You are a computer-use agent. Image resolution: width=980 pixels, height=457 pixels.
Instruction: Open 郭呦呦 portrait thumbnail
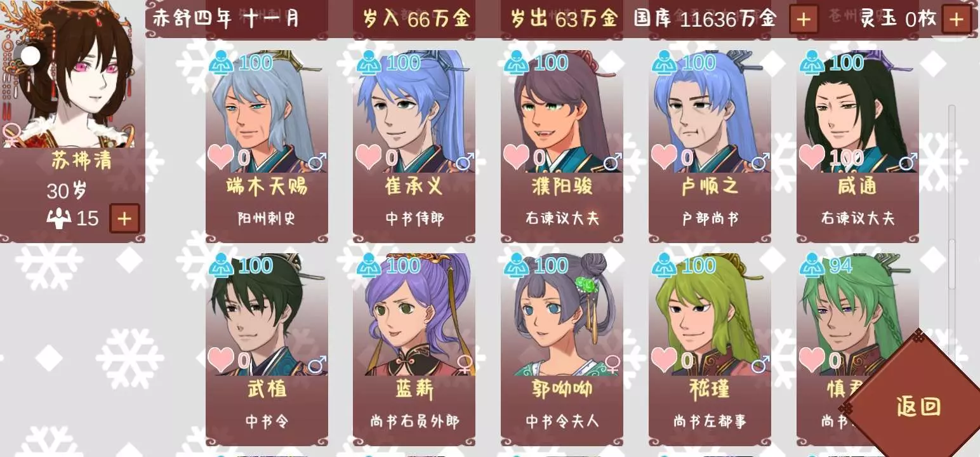click(x=562, y=314)
